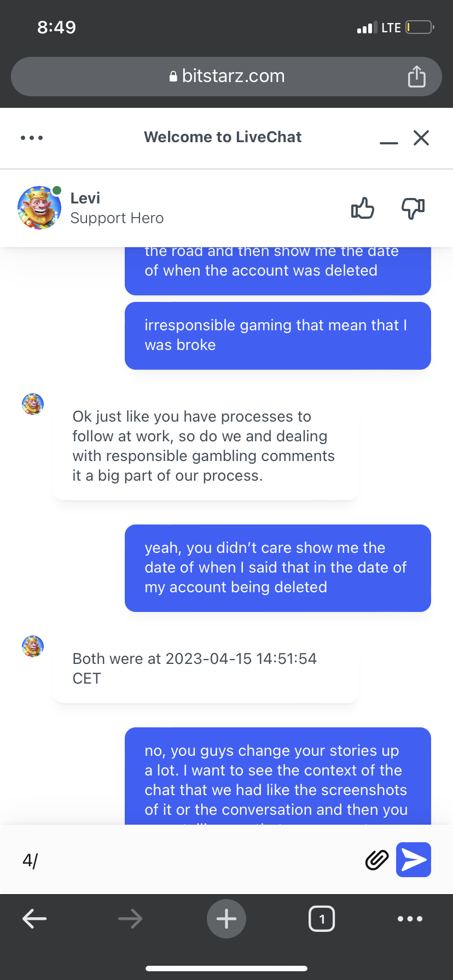Open a new browser tab
Viewport: 453px width, 980px height.
(226, 919)
